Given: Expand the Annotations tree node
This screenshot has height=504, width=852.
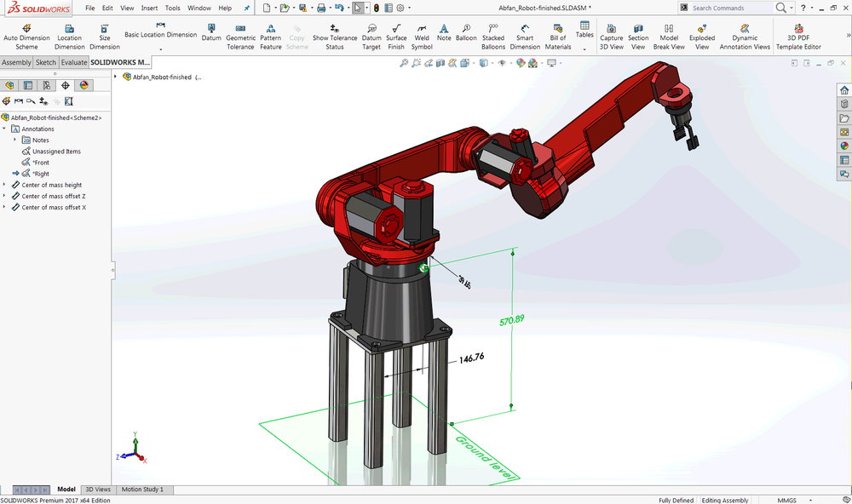Looking at the screenshot, I should 5,129.
